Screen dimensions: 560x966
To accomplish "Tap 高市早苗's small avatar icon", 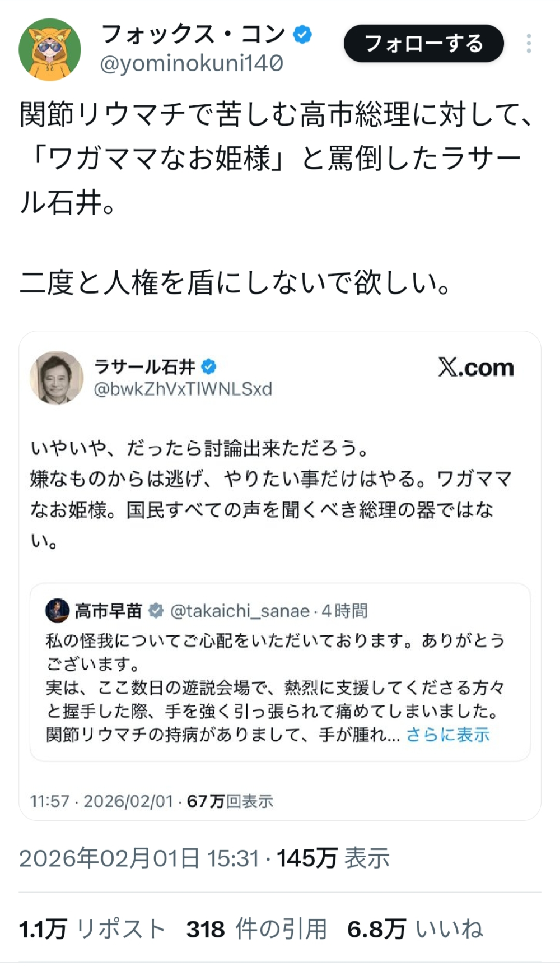I will point(57,610).
